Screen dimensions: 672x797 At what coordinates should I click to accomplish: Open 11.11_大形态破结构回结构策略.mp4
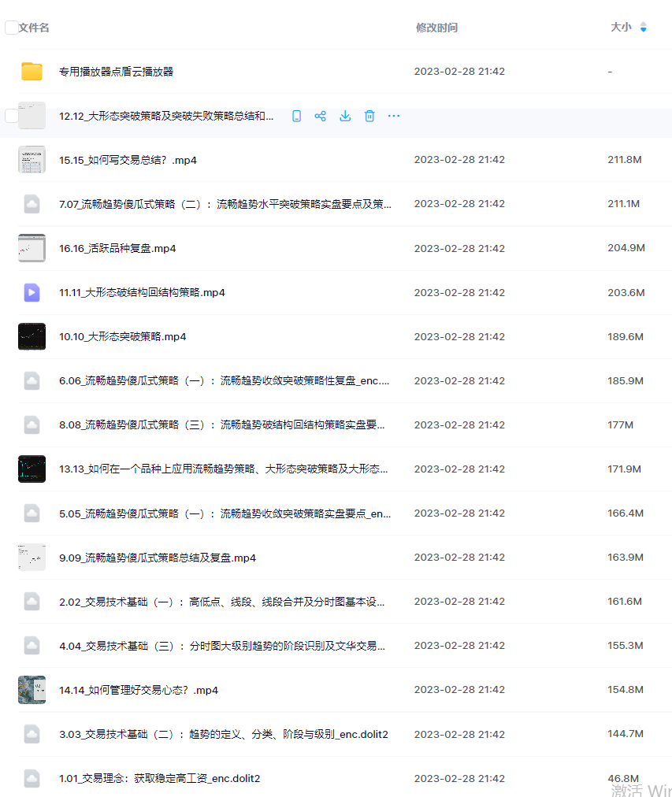(x=142, y=293)
